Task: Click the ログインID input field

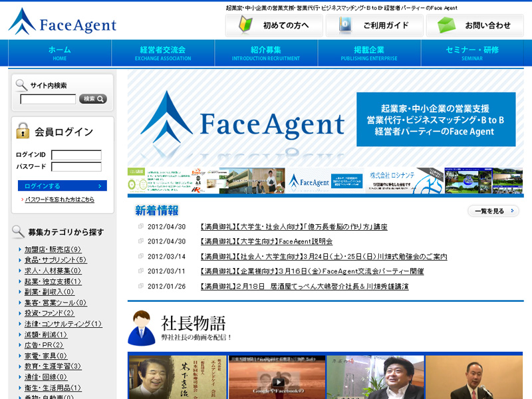Action: 76,155
